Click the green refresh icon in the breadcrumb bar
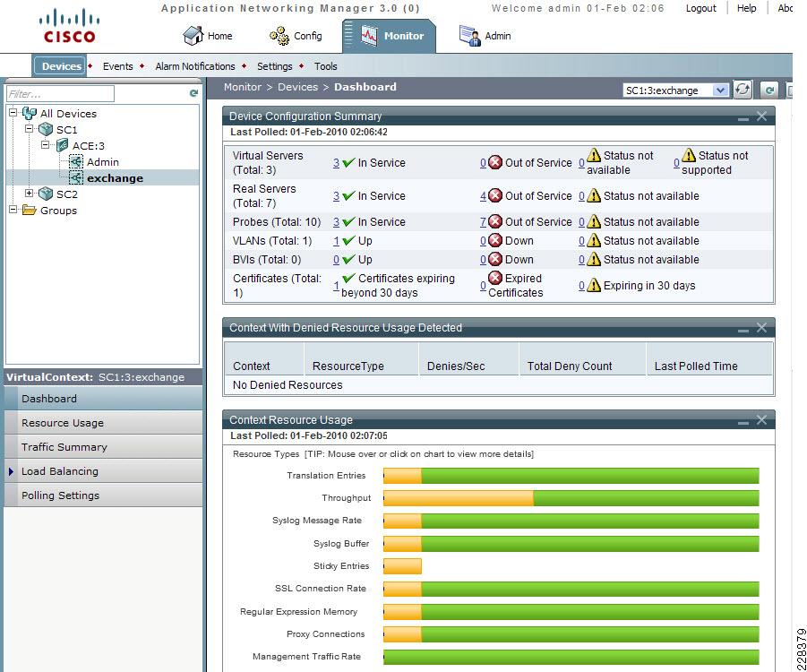 (769, 90)
